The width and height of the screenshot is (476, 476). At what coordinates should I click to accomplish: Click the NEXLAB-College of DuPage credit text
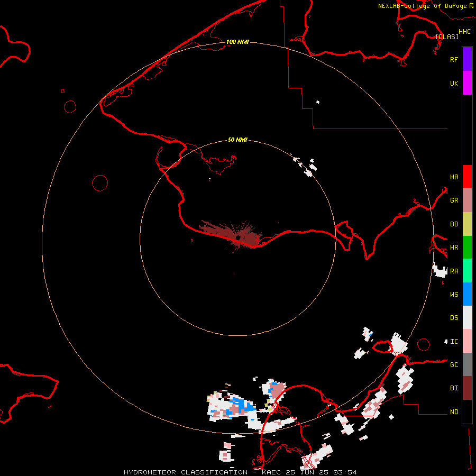tap(422, 6)
